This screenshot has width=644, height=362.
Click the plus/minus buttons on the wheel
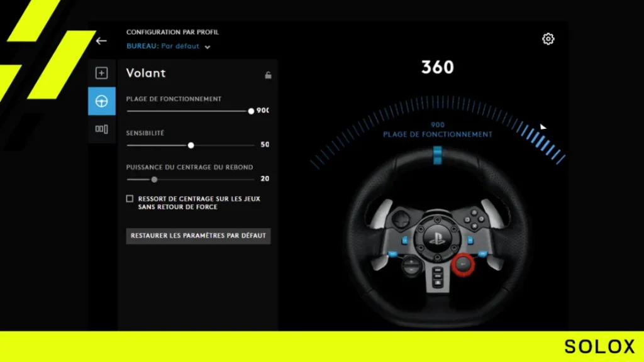(411, 266)
